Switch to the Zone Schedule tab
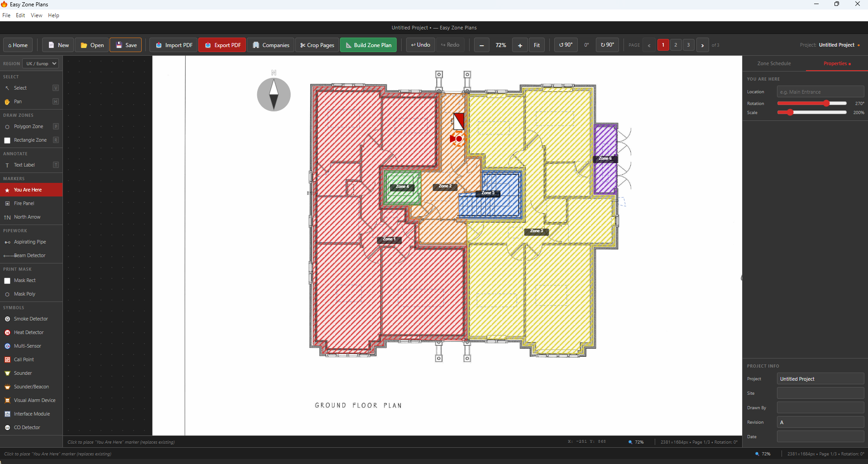Screen dimensions: 868x464 pyautogui.click(x=774, y=63)
